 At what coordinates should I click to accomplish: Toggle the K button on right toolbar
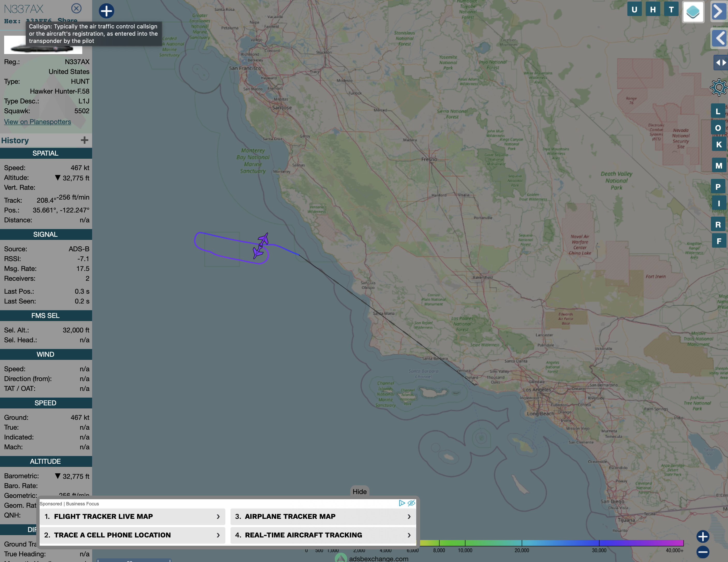pos(719,145)
